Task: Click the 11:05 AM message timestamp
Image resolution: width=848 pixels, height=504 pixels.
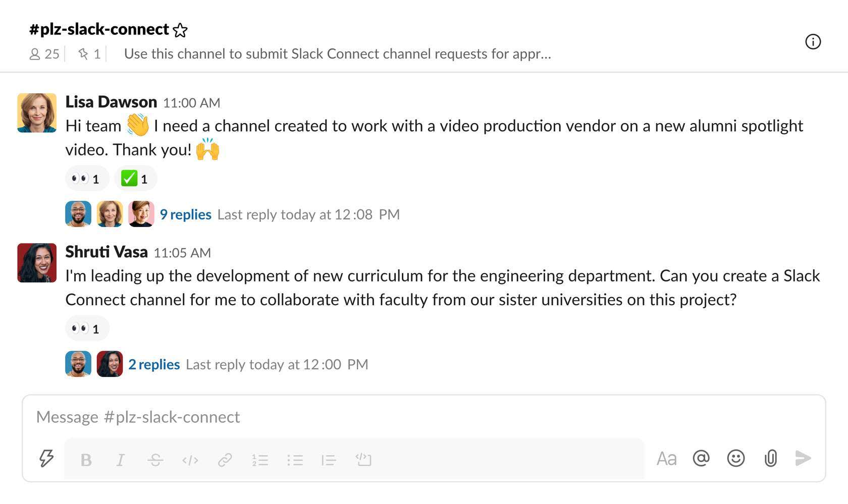Action: 182,253
